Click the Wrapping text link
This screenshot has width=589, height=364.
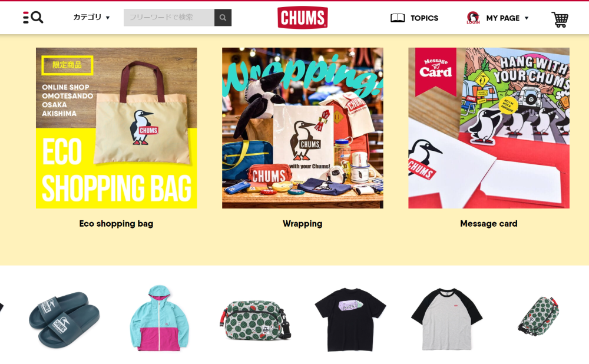302,224
